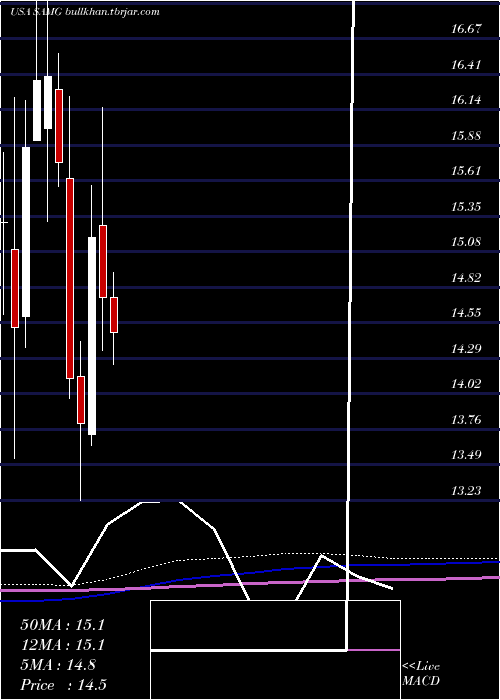
Task: Click the tall red candle dropping to 14.02
Action: [x=70, y=278]
